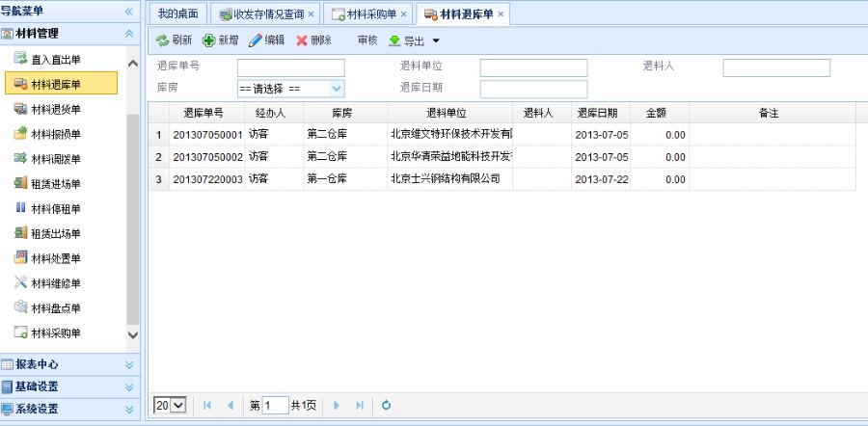Click sidebar scrollbar down arrow

click(x=133, y=334)
